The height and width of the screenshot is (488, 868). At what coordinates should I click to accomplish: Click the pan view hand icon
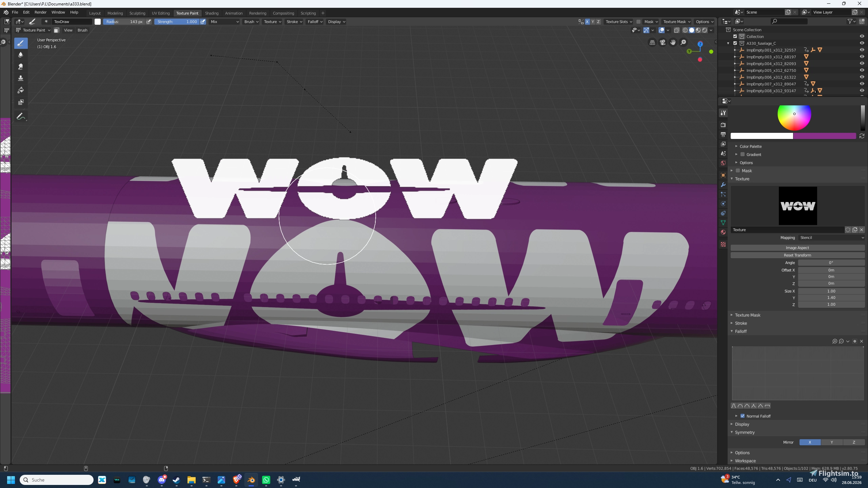[673, 42]
